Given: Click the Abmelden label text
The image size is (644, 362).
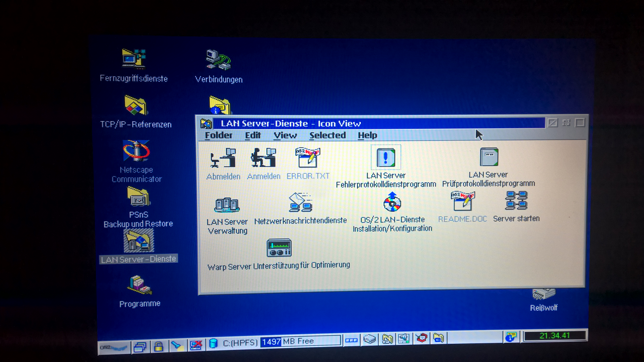Looking at the screenshot, I should coord(223,176).
